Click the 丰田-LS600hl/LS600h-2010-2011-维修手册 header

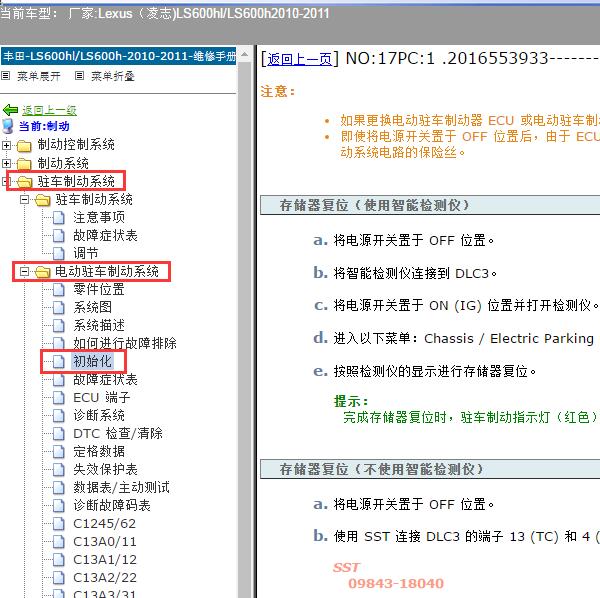coord(119,56)
